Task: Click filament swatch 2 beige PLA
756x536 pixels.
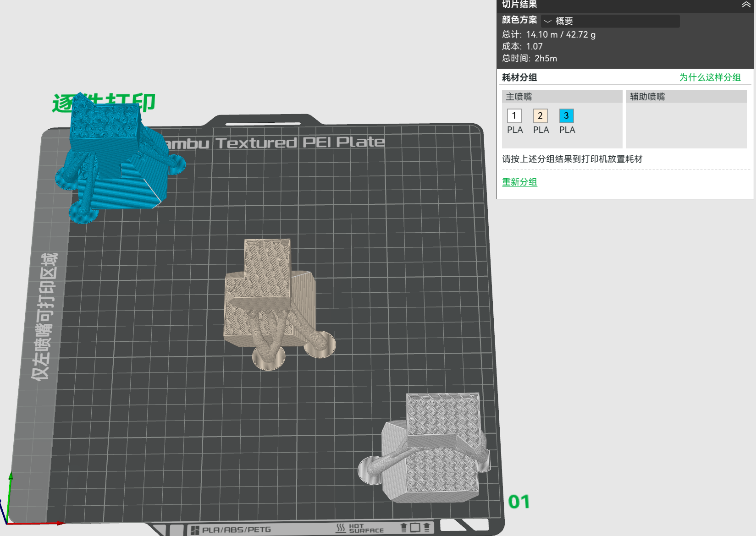Action: (541, 116)
